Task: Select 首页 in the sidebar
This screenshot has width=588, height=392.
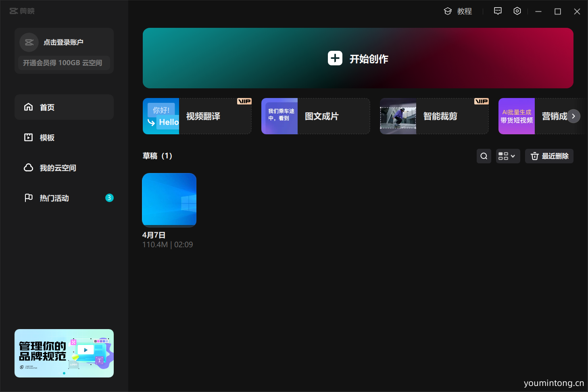Action: tap(47, 107)
